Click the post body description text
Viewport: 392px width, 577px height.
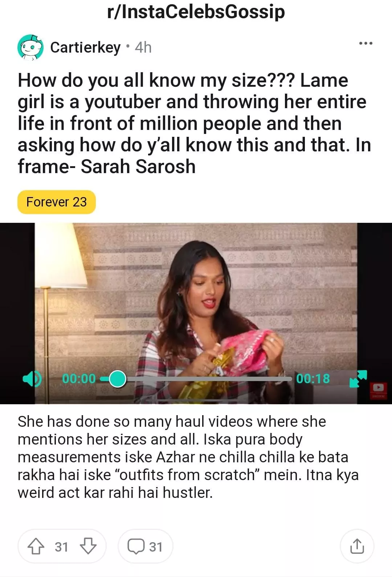[188, 457]
